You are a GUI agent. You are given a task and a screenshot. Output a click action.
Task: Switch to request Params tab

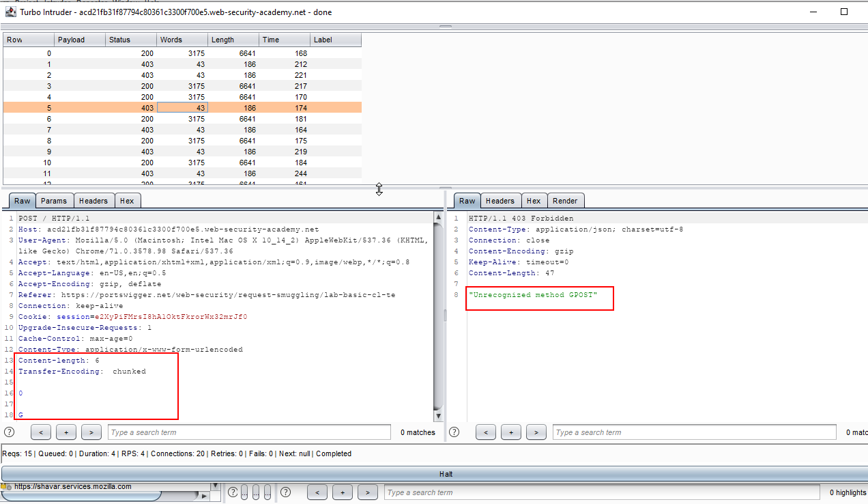(54, 201)
